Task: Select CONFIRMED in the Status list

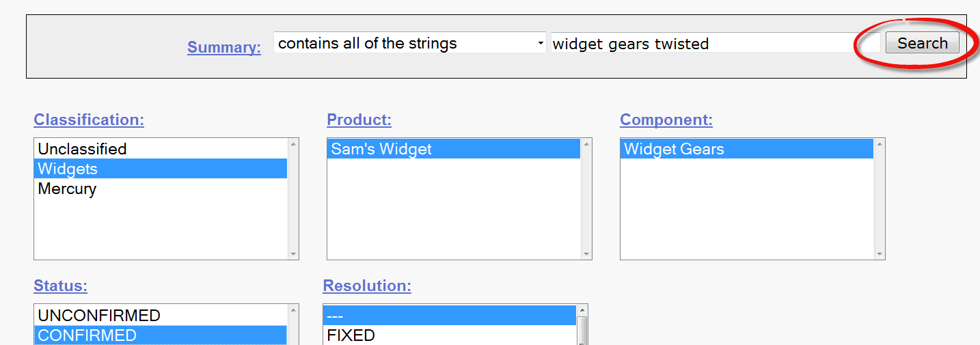Action: coord(87,335)
